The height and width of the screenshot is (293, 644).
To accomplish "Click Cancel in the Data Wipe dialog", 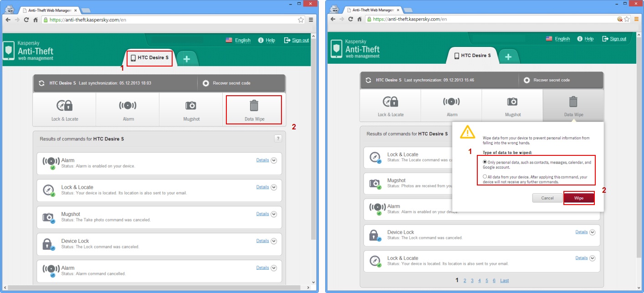I will pyautogui.click(x=547, y=198).
